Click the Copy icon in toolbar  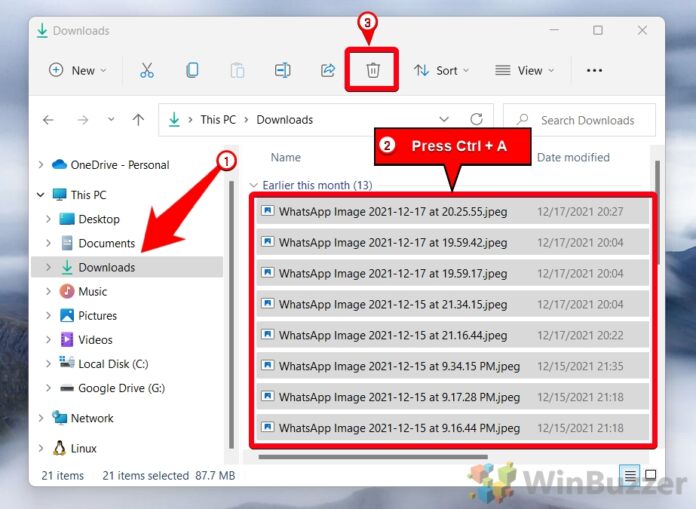click(x=192, y=70)
